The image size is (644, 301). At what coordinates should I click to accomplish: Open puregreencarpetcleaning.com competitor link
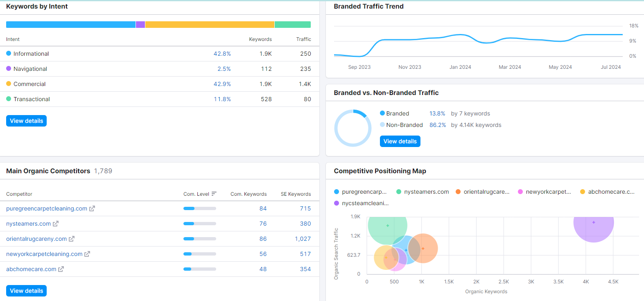[47, 208]
